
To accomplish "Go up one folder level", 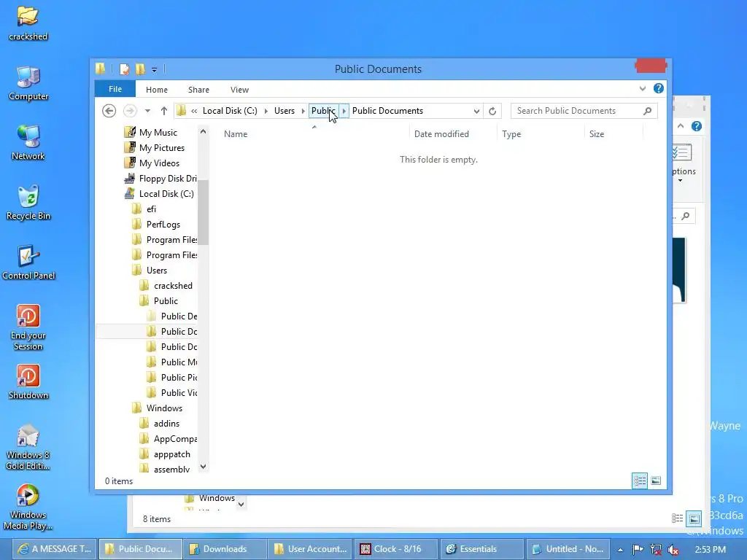I will click(x=164, y=111).
